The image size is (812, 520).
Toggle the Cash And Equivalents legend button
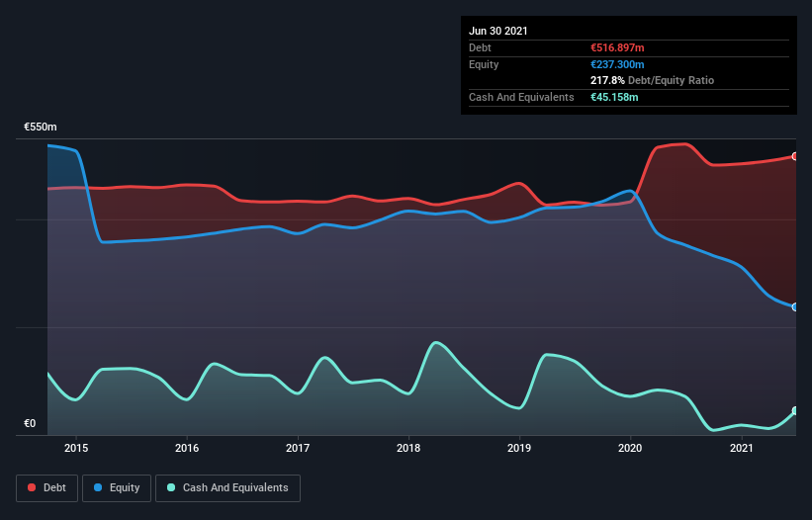tap(227, 488)
